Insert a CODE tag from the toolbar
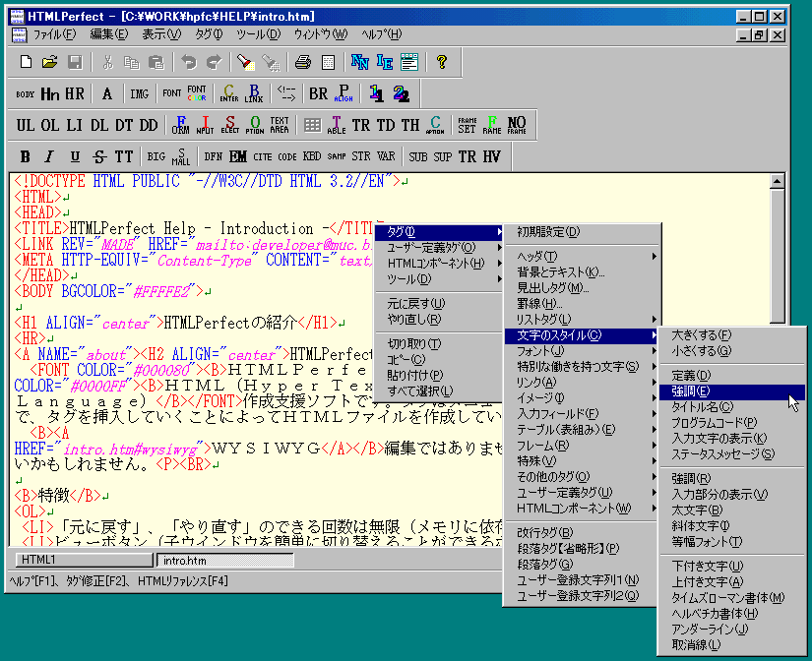This screenshot has height=661, width=812. (x=287, y=156)
